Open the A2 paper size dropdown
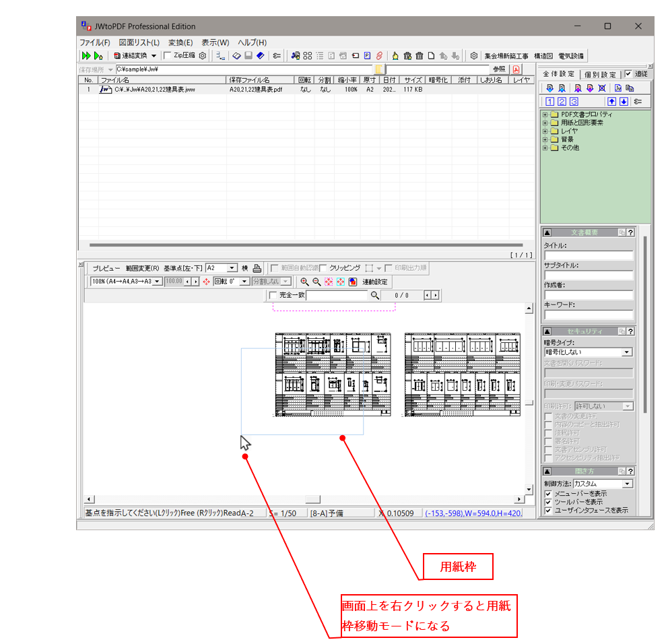Screen dimensions: 668x644 coord(232,267)
